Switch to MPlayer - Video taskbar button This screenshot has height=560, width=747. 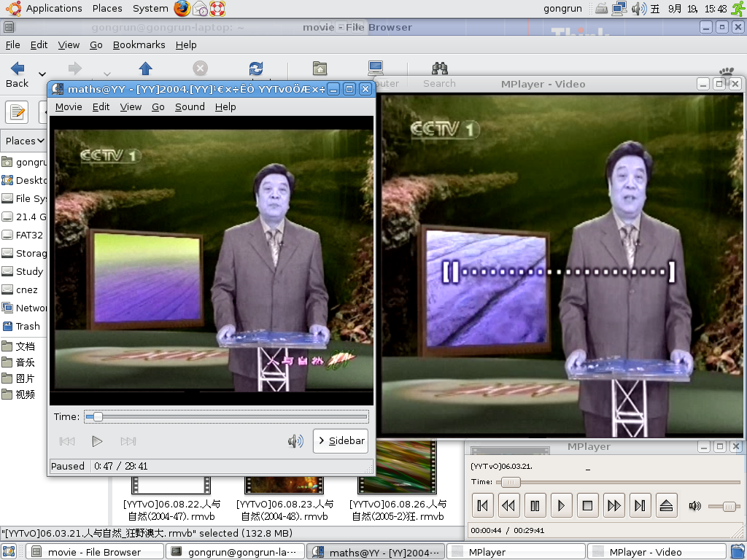coord(657,552)
